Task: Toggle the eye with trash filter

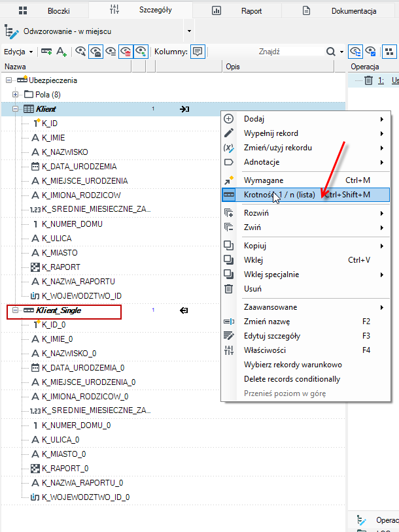Action: pos(126,52)
